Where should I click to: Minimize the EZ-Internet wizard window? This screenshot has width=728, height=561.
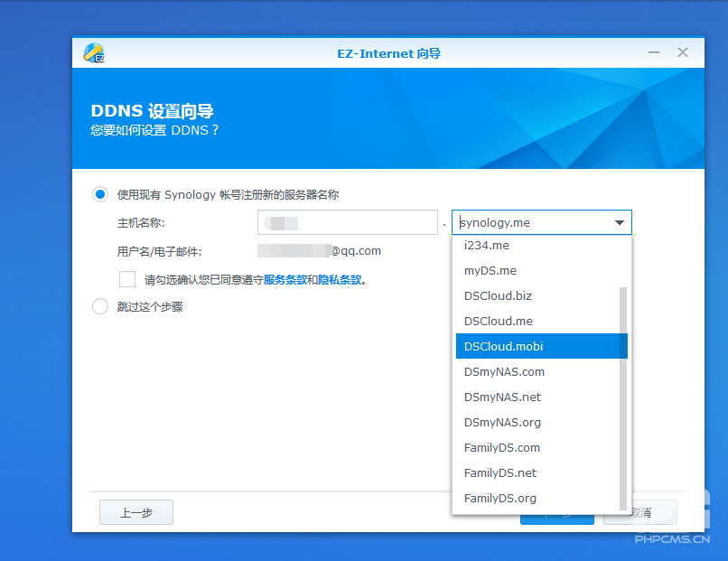coord(654,52)
